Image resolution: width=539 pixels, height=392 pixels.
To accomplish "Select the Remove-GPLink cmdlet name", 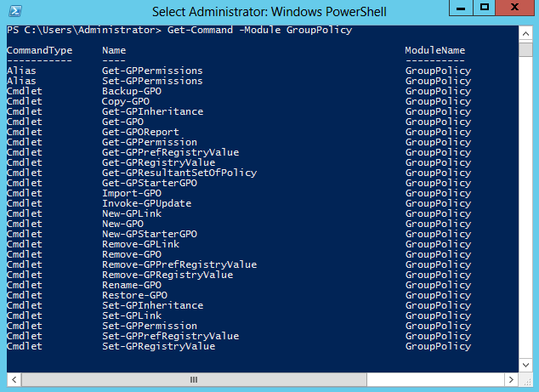I will (x=140, y=244).
